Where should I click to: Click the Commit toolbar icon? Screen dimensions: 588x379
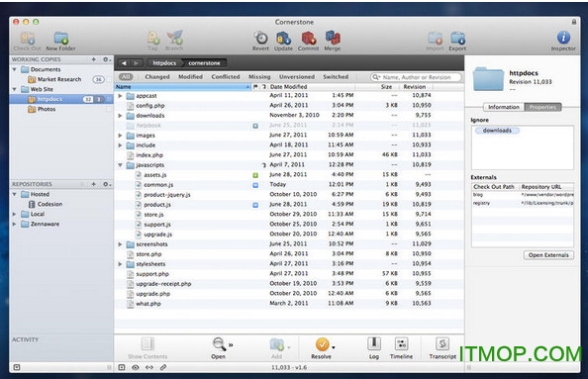[308, 39]
